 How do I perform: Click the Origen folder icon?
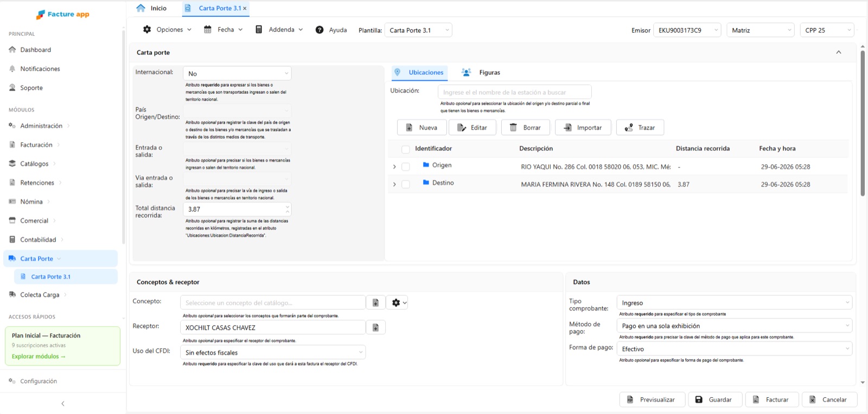pyautogui.click(x=426, y=165)
